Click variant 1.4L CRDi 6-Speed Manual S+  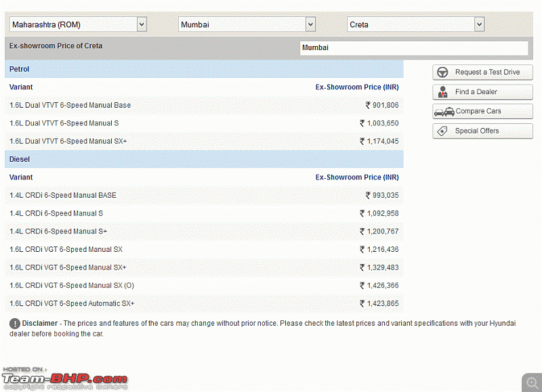(58, 232)
